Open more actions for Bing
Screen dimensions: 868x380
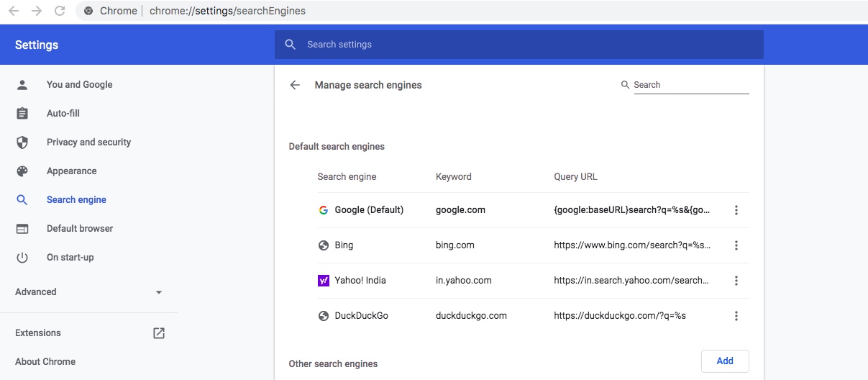click(736, 245)
